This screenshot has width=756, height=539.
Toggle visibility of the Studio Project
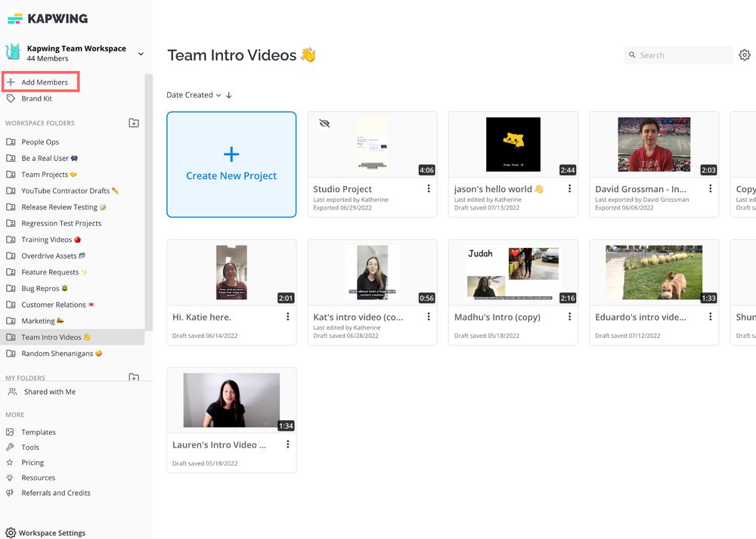pyautogui.click(x=325, y=122)
